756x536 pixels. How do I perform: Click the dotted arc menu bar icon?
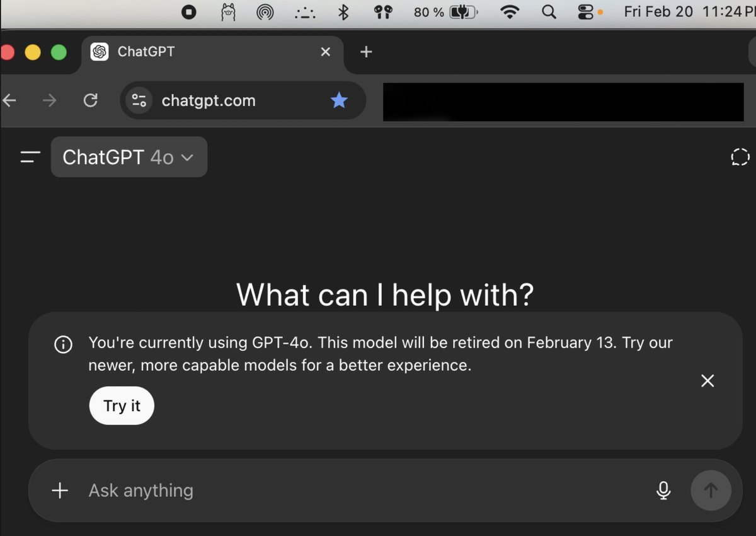coord(305,12)
